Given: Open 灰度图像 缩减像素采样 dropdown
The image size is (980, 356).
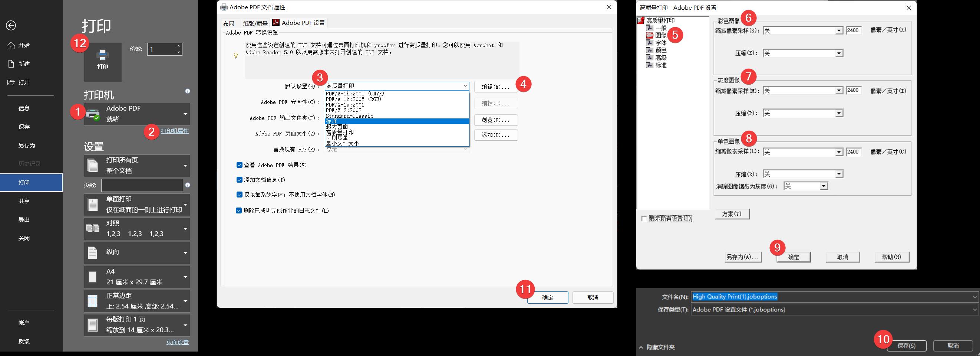Looking at the screenshot, I should (x=803, y=90).
